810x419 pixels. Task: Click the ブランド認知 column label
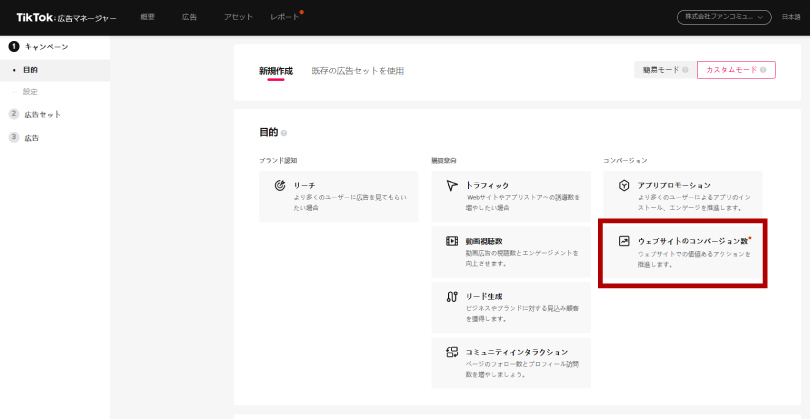click(x=278, y=161)
